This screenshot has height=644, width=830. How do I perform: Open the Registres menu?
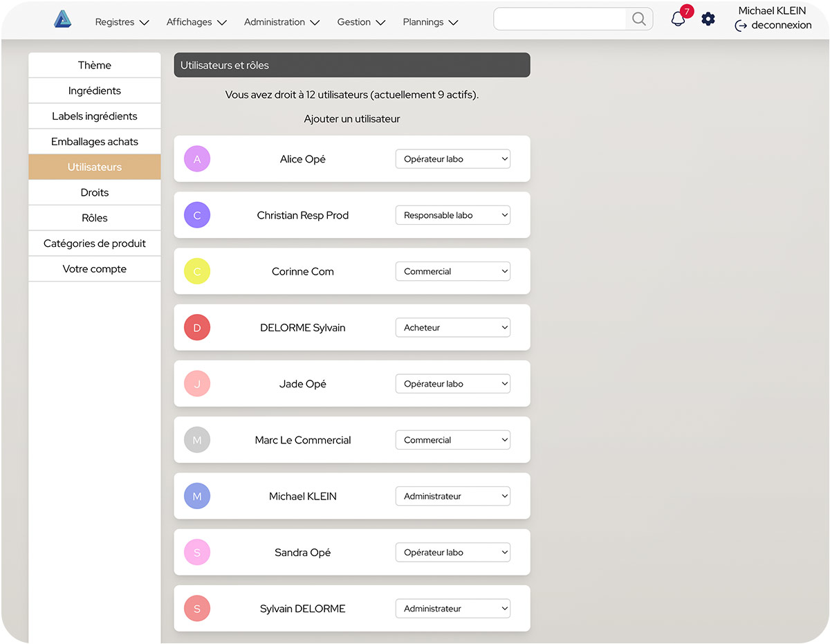pos(122,22)
